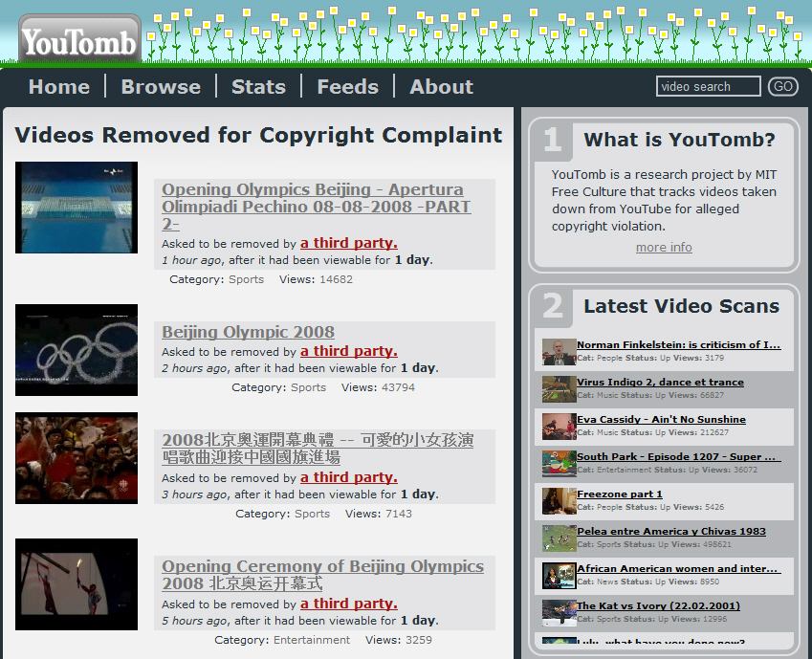Click Norman Finkelstein scan thumbnail
812x659 pixels.
tap(560, 352)
